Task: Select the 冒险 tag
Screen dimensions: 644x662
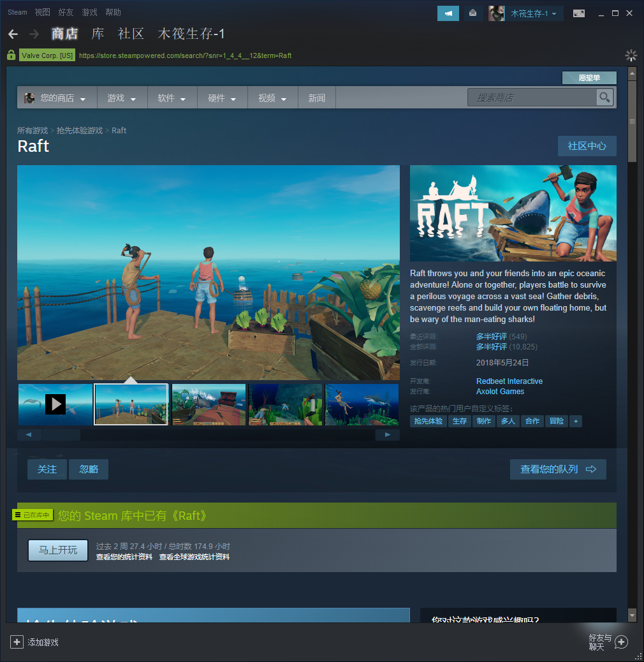Action: point(557,421)
